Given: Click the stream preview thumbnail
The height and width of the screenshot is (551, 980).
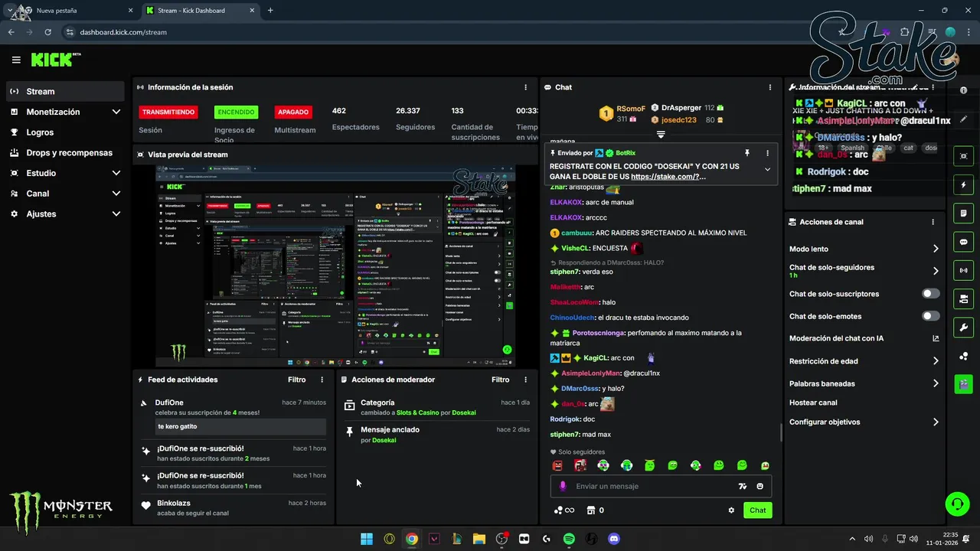Looking at the screenshot, I should tap(335, 266).
